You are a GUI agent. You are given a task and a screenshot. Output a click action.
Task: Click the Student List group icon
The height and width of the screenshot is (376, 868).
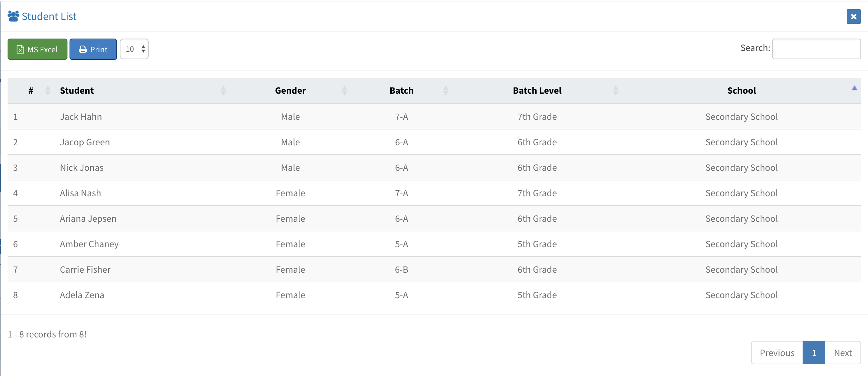click(13, 16)
